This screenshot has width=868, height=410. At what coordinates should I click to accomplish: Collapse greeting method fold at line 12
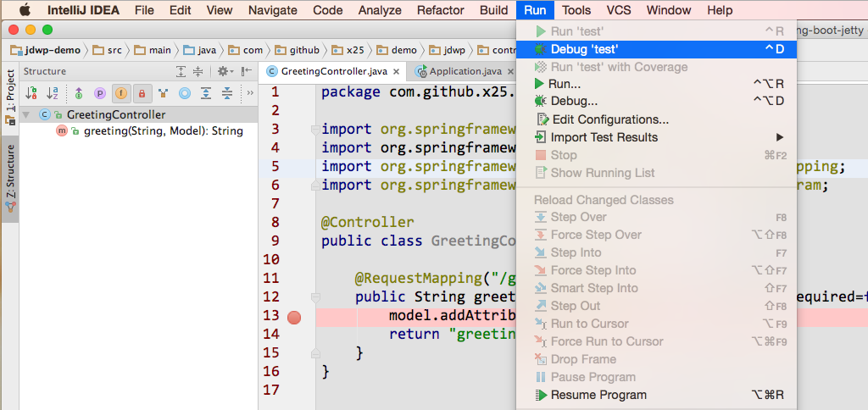click(315, 297)
